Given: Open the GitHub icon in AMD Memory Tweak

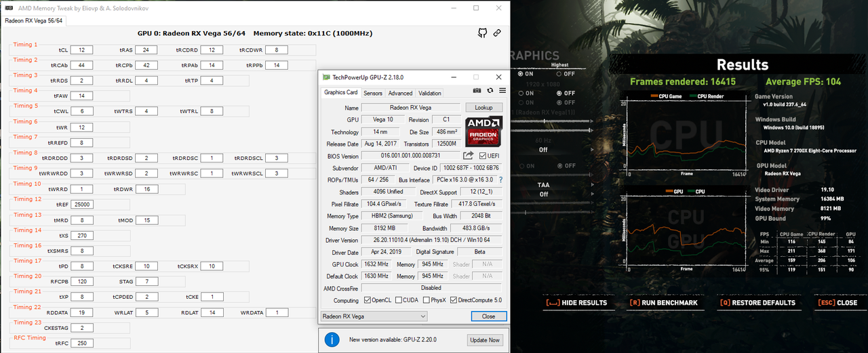Looking at the screenshot, I should click(x=482, y=33).
